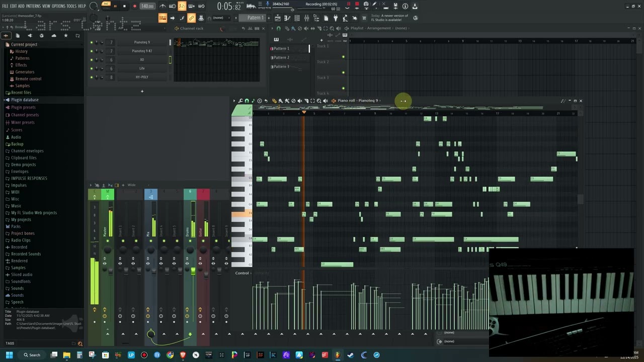Open the VIEW menu
This screenshot has height=362, width=644.
[x=46, y=6]
